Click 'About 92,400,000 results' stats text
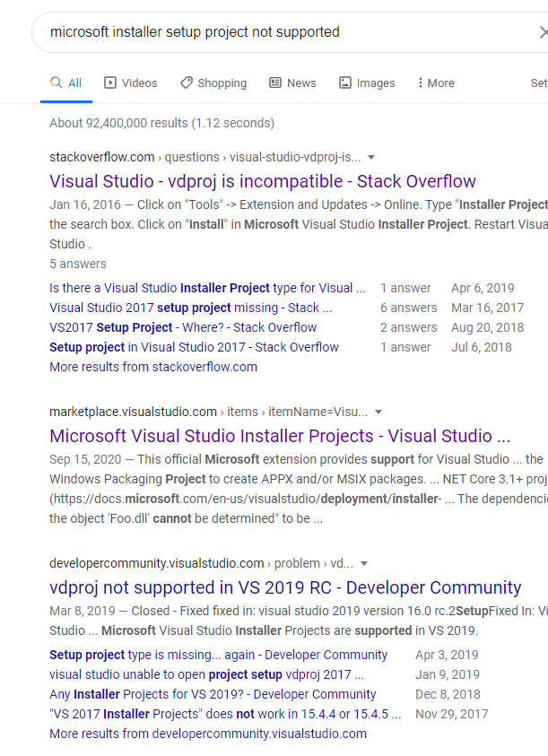The height and width of the screenshot is (756, 548). point(161,123)
